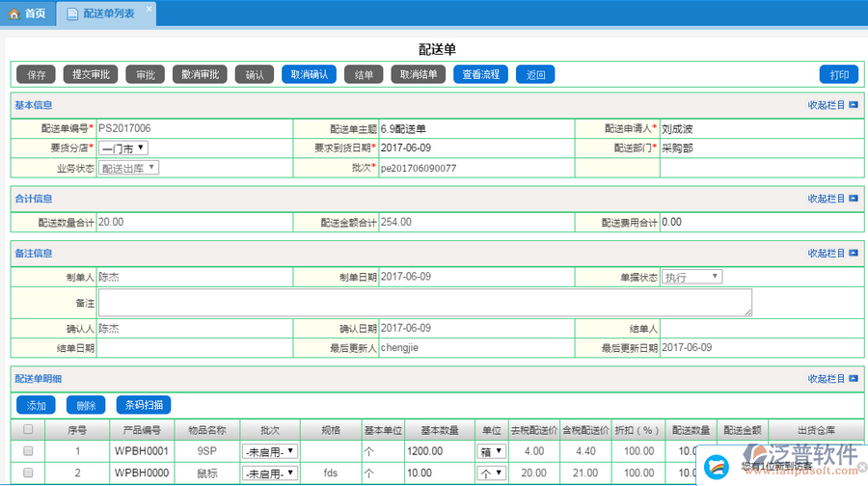The height and width of the screenshot is (486, 868).
Task: Check the checkbox for row 1 WPBH0001
Action: click(x=28, y=450)
